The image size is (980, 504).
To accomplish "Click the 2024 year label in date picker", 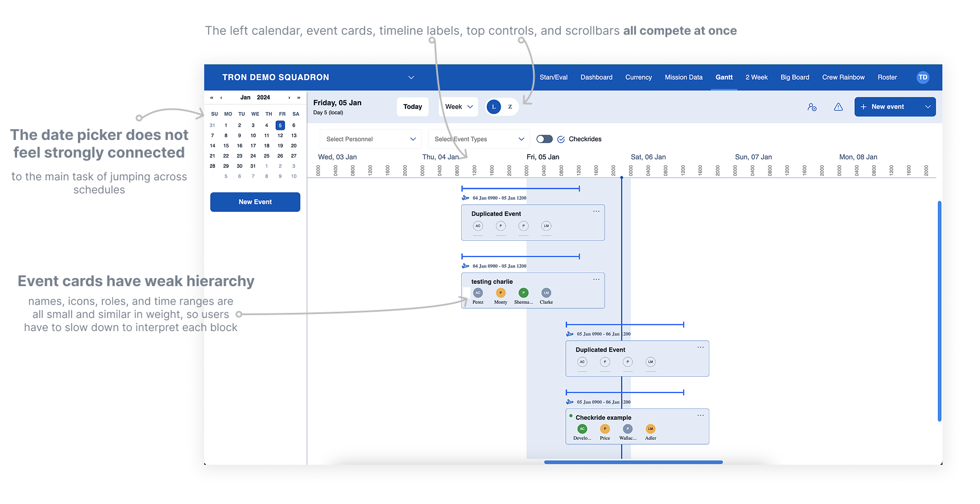I will [263, 98].
